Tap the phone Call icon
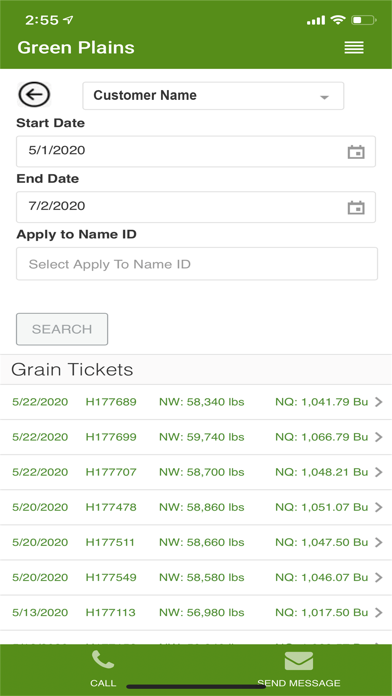The height and width of the screenshot is (696, 392). pos(103,659)
